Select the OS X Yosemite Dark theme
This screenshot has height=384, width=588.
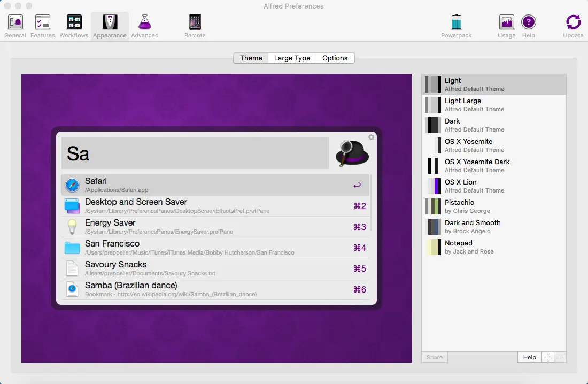tap(494, 166)
